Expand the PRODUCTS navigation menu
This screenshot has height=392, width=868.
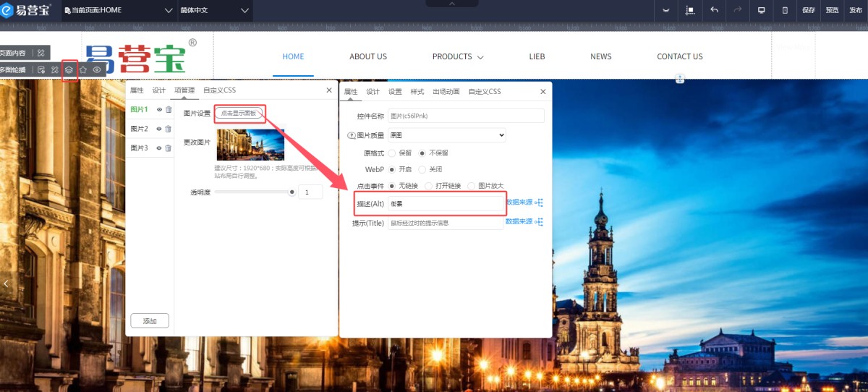click(458, 56)
